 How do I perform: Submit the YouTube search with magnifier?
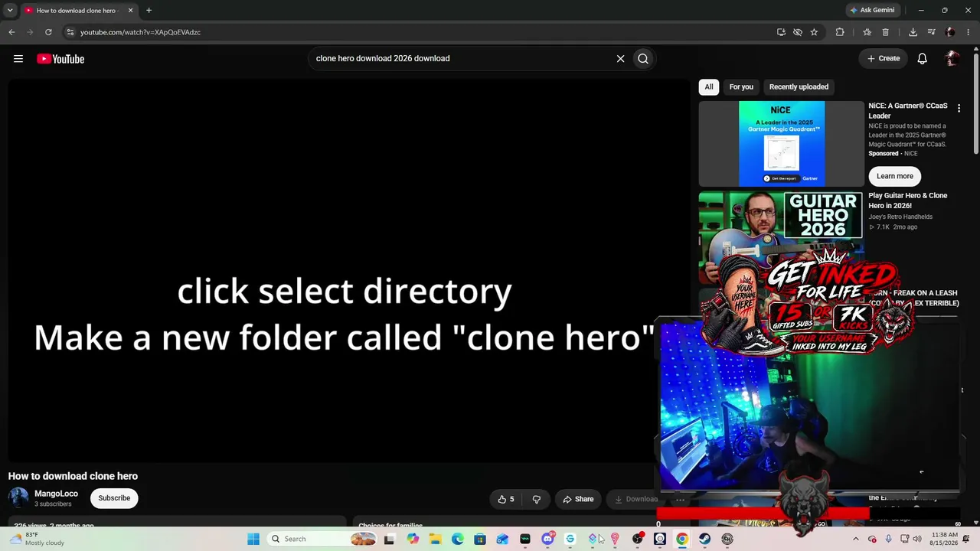point(643,59)
